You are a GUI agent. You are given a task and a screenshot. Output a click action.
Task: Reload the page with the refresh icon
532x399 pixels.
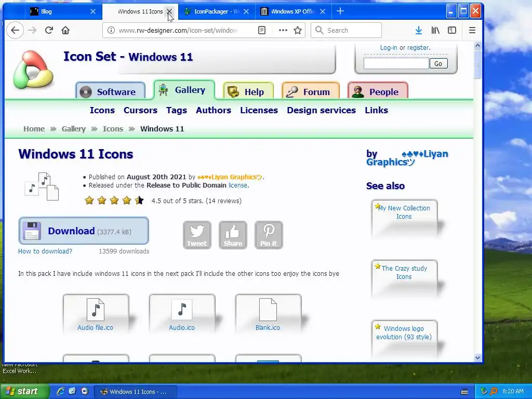(49, 30)
